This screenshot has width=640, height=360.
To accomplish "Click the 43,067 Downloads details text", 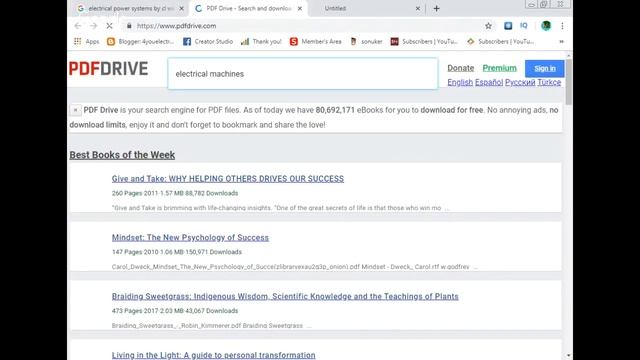I will click(175, 311).
